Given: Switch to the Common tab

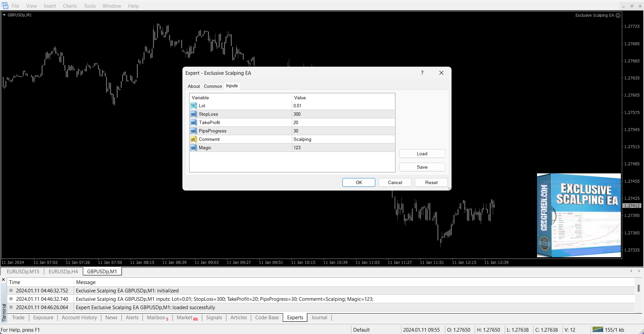Looking at the screenshot, I should 213,86.
